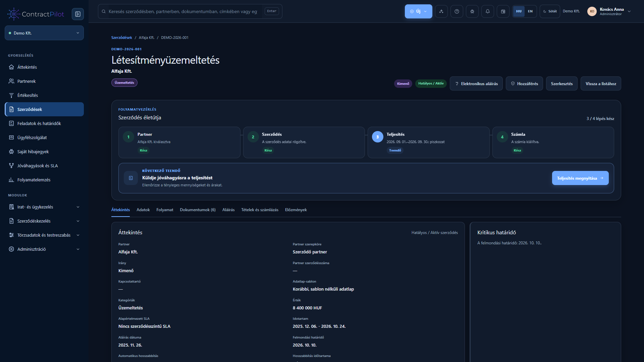Image resolution: width=644 pixels, height=362 pixels.
Task: Open the AI sparkles assistant icon
Action: point(441,11)
